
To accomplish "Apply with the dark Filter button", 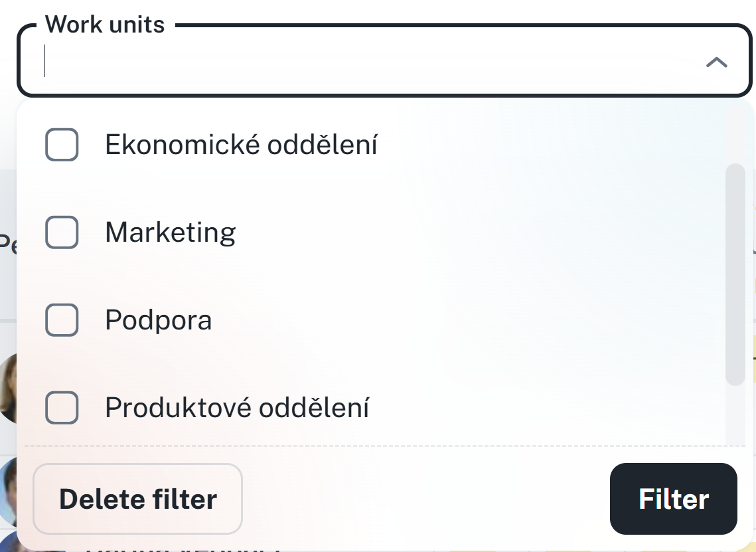I will point(673,499).
